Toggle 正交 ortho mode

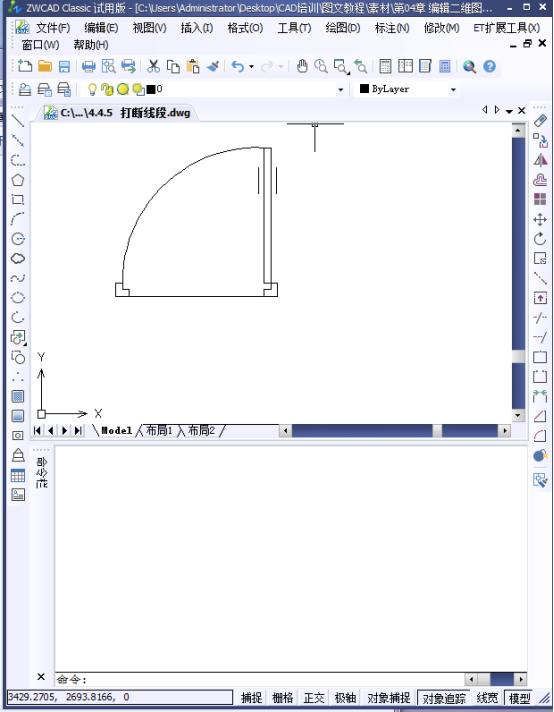pos(314,697)
